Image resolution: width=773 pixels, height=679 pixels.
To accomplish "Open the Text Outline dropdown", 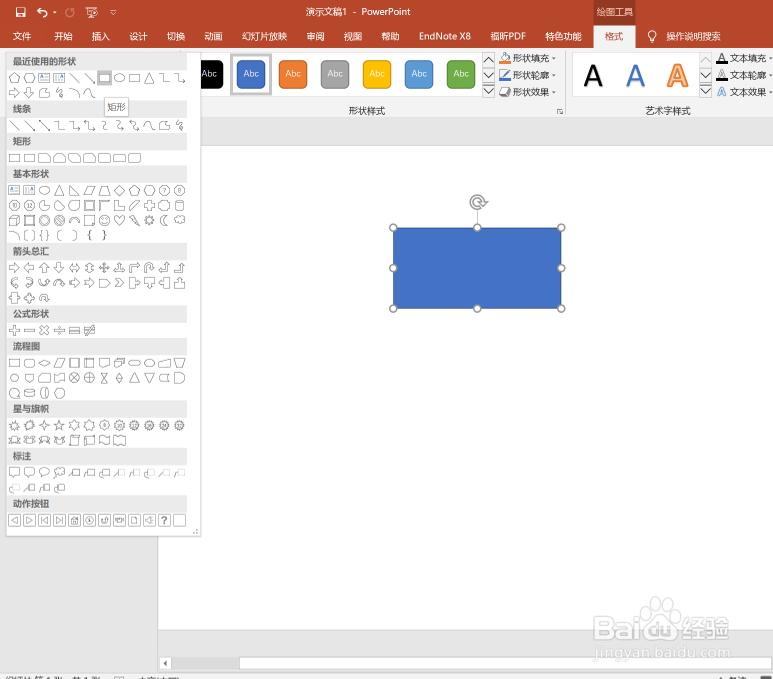I will (x=744, y=75).
